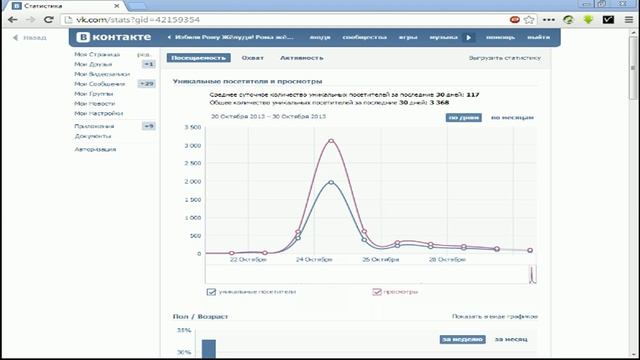The image size is (640, 360).
Task: Click the ВКонтакте logo
Action: [114, 37]
